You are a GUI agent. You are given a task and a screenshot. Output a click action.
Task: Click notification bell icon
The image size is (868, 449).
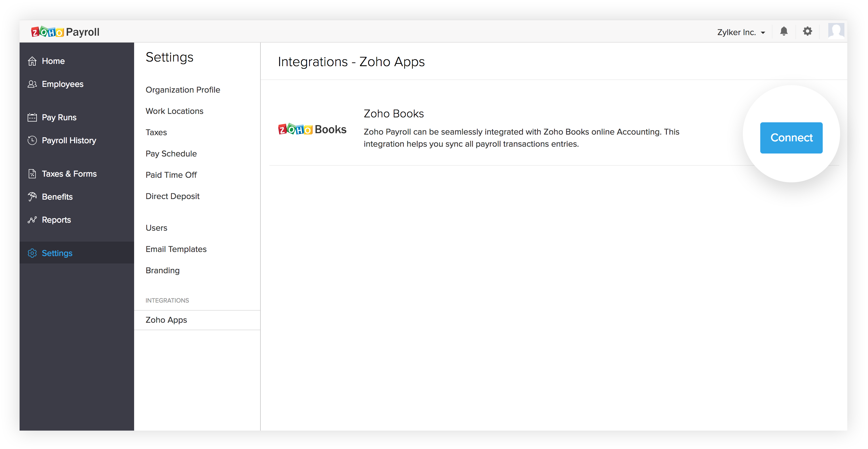pos(784,31)
